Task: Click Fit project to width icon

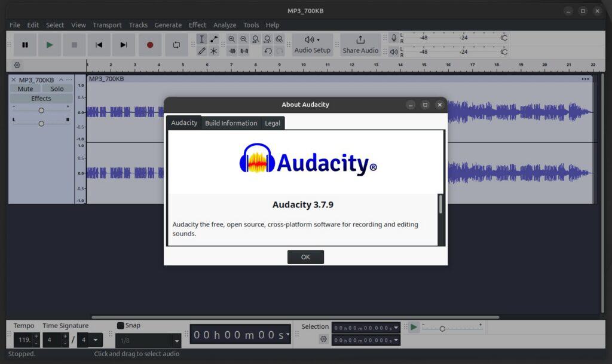Action: point(267,39)
